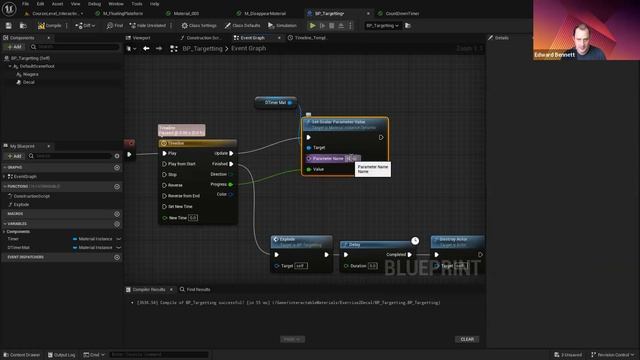Navigate forward with the right arrow
Viewport: 640px width, 360px height.
[159, 49]
